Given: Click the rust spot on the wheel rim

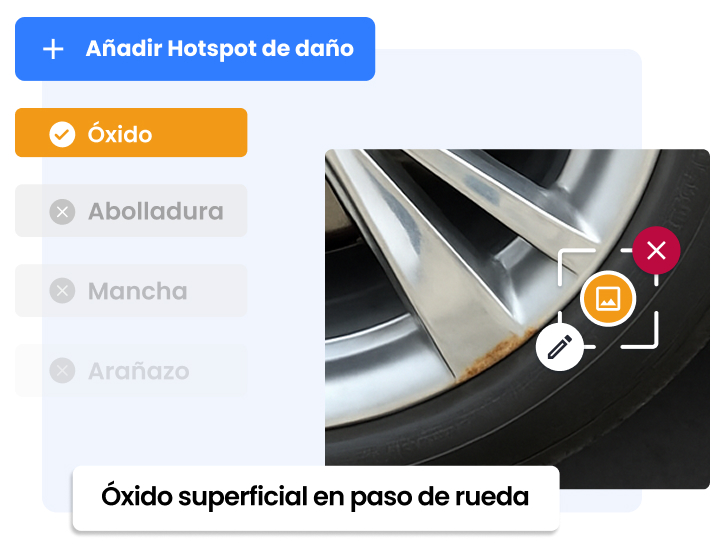Looking at the screenshot, I should tap(494, 353).
